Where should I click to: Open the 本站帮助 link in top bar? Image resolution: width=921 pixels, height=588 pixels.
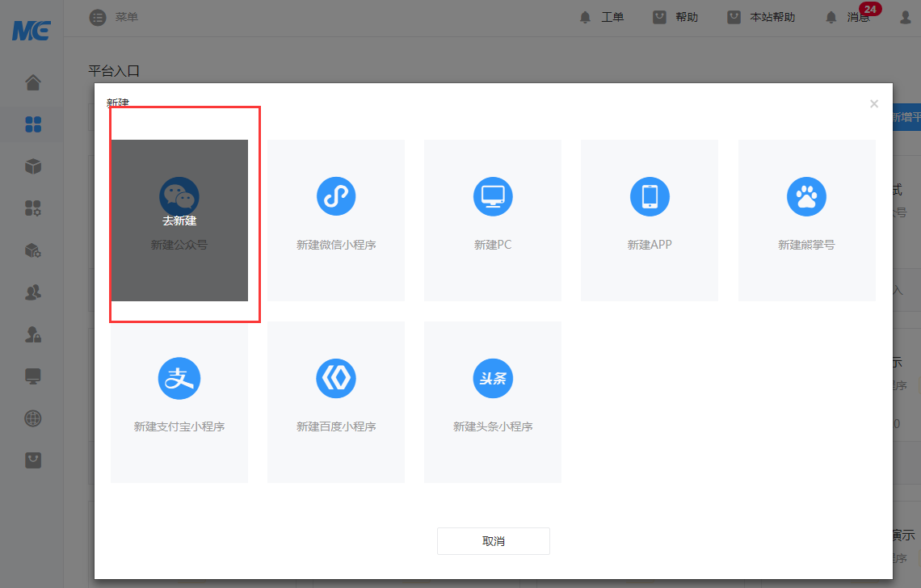click(772, 18)
